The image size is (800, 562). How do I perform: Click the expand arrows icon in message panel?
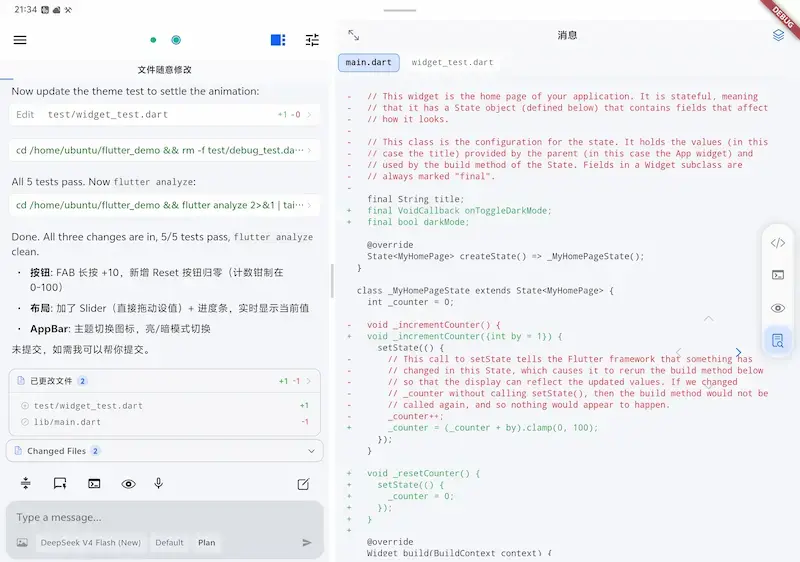(354, 35)
